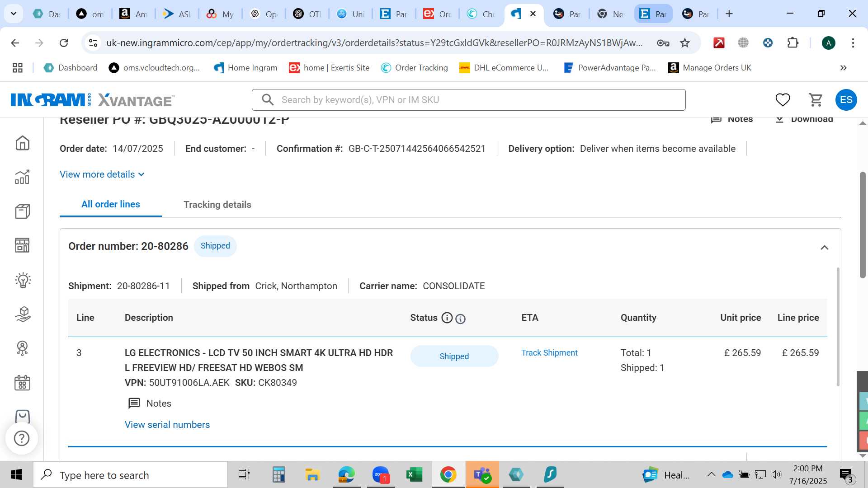Open a new browser tab

729,14
